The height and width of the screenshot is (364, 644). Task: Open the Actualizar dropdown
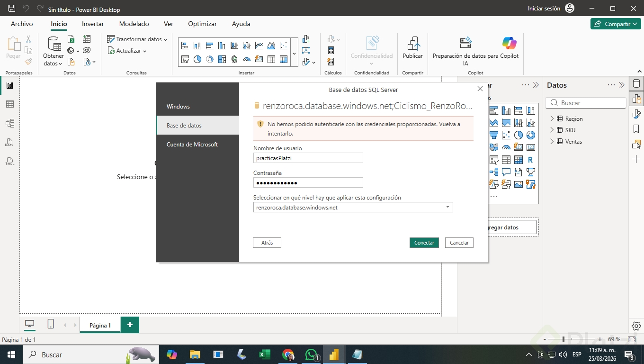tap(127, 51)
